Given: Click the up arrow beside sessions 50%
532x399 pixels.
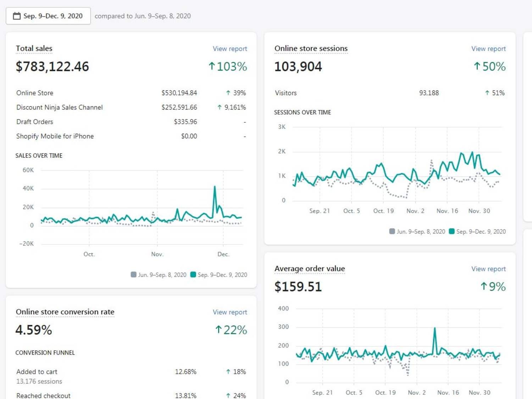Looking at the screenshot, I should [x=477, y=66].
